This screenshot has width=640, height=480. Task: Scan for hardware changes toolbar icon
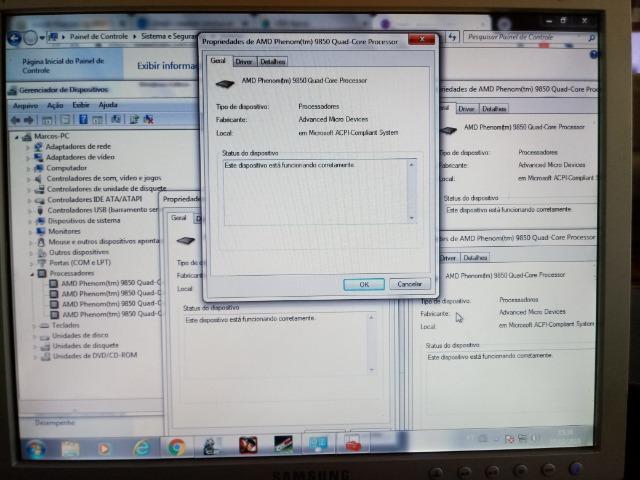[x=116, y=119]
